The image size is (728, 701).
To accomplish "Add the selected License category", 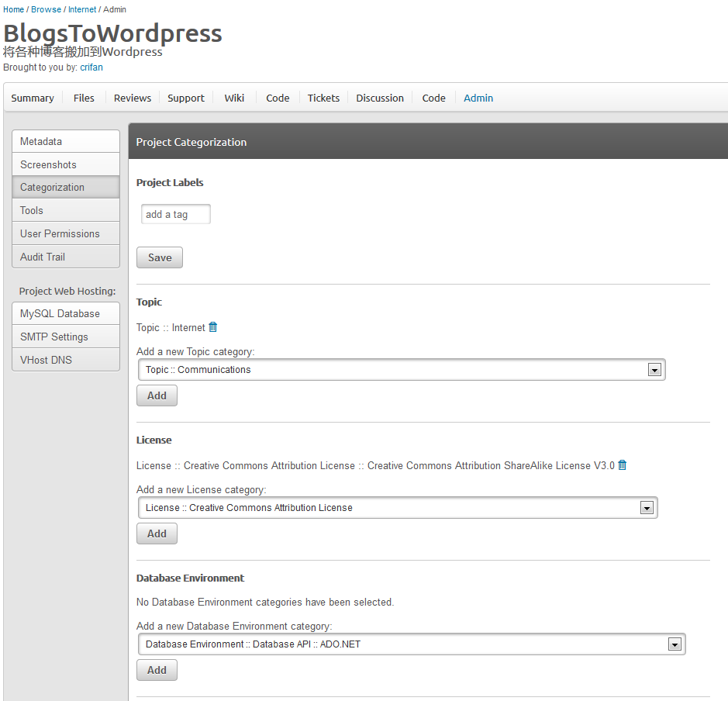I will point(157,534).
